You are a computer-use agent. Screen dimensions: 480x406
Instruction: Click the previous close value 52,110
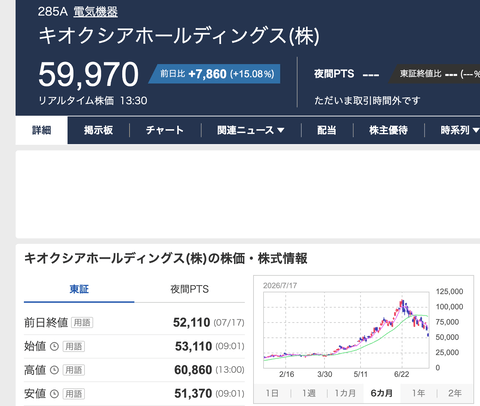[x=191, y=323]
